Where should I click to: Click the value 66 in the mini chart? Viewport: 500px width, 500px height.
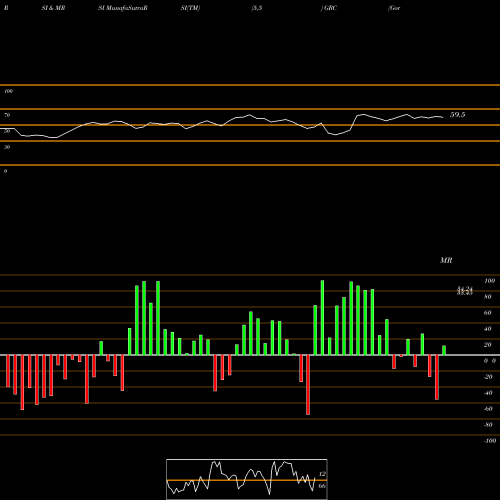tap(322, 486)
